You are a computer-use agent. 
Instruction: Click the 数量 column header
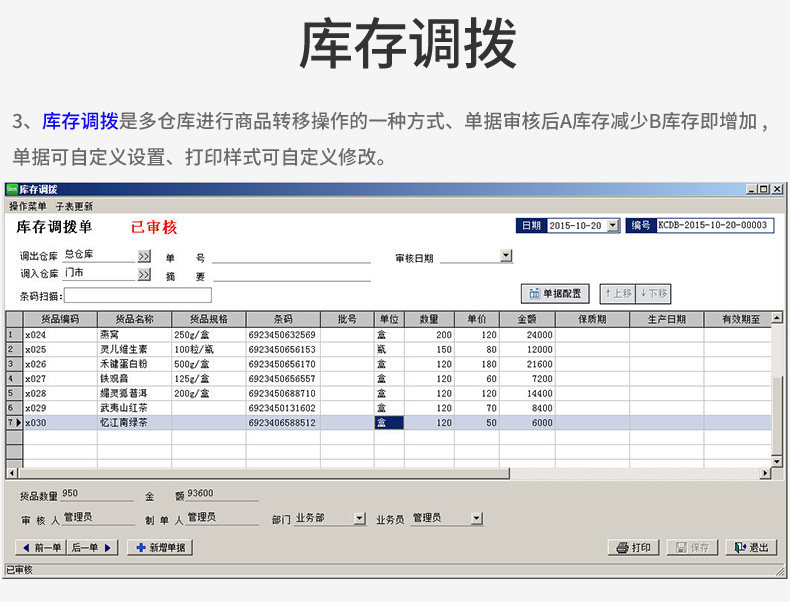pos(429,319)
